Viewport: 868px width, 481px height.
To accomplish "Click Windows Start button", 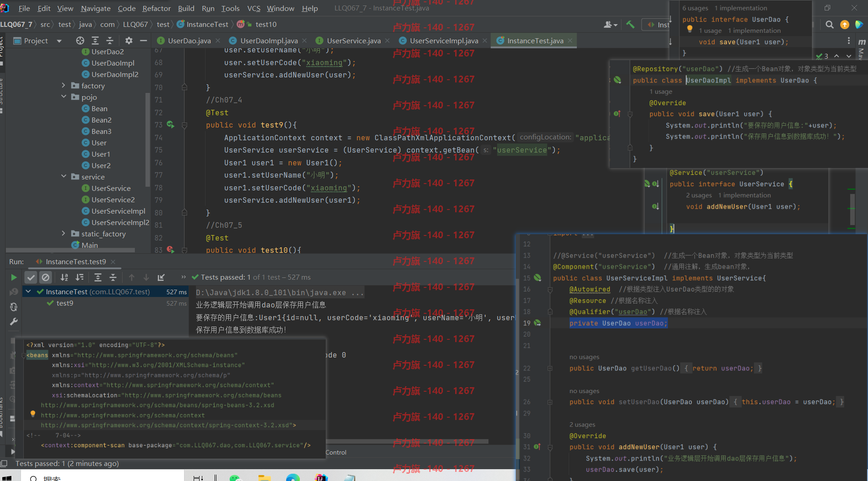I will [x=6, y=477].
